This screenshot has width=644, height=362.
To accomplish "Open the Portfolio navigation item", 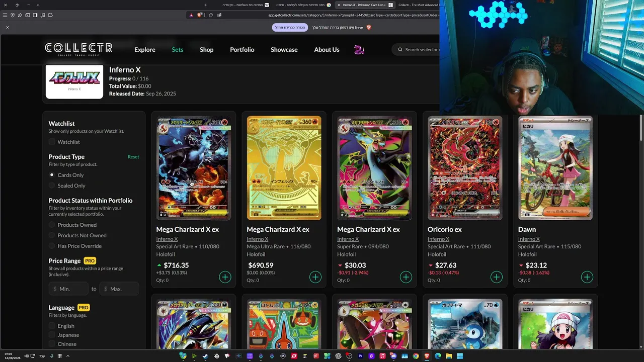I will click(242, 50).
